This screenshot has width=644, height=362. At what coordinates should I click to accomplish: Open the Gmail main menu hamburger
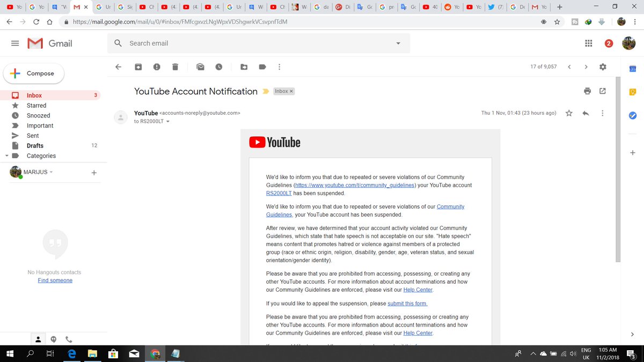tap(15, 43)
